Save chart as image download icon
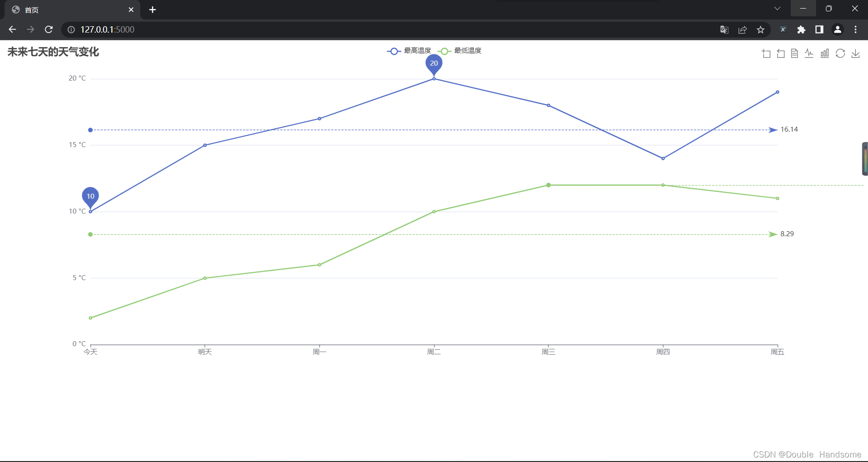This screenshot has height=462, width=868. click(x=855, y=54)
